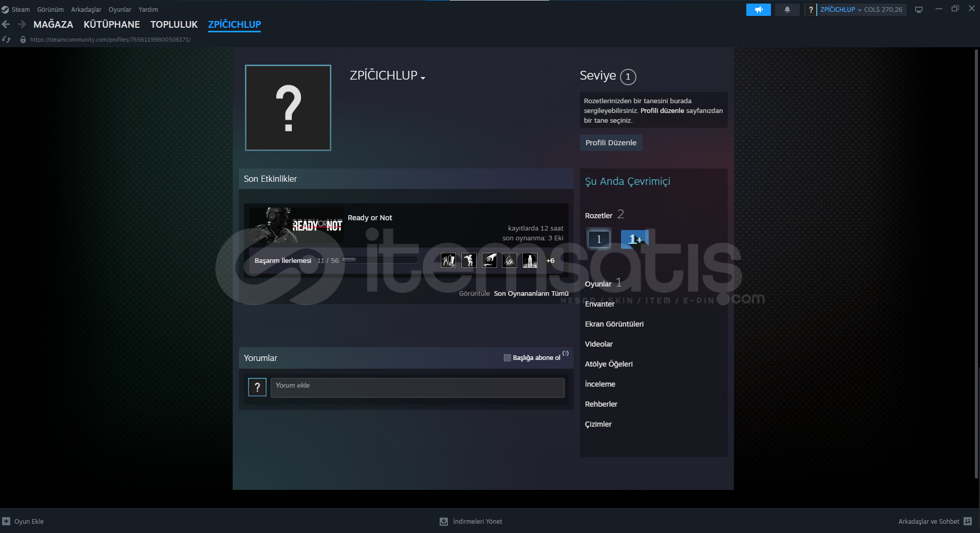Click the Başarım İlerlemesi progress bar
Screen dimensions: 980x533
(380, 260)
